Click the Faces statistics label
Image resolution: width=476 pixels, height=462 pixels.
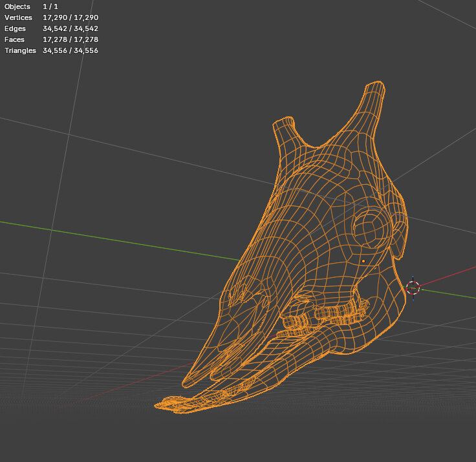[14, 39]
